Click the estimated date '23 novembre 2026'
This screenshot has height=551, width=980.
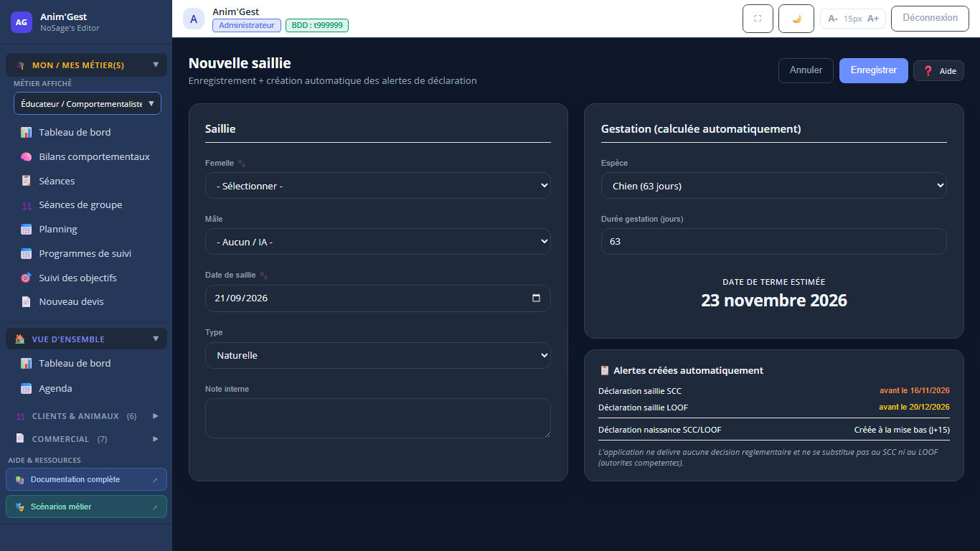[774, 301]
